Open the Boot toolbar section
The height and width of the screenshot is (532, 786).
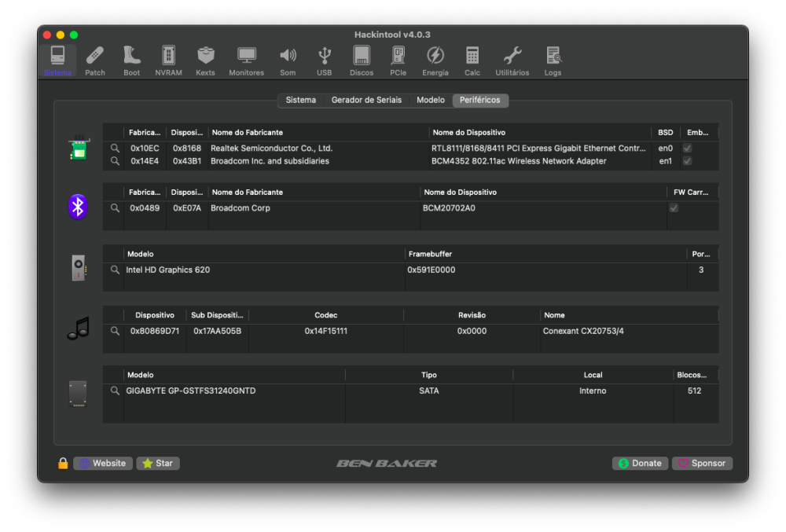click(132, 61)
